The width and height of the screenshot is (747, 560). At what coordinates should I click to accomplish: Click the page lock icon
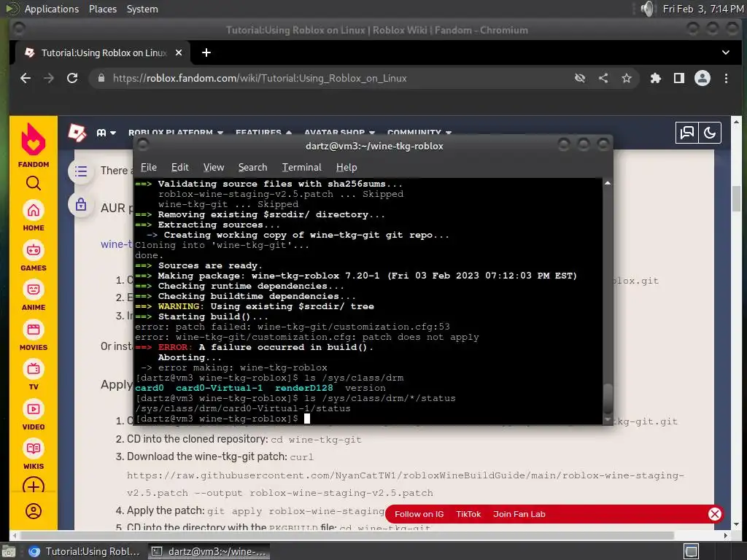point(81,205)
